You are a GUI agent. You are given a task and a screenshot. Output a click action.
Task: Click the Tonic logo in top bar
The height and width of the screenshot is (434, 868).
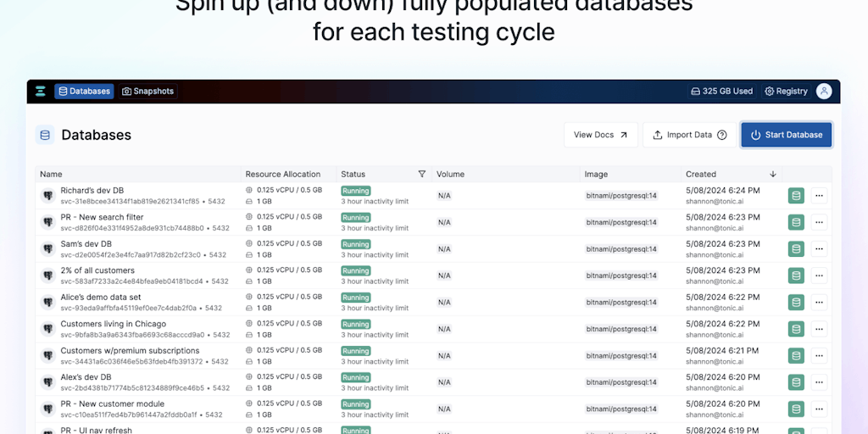pyautogui.click(x=40, y=92)
